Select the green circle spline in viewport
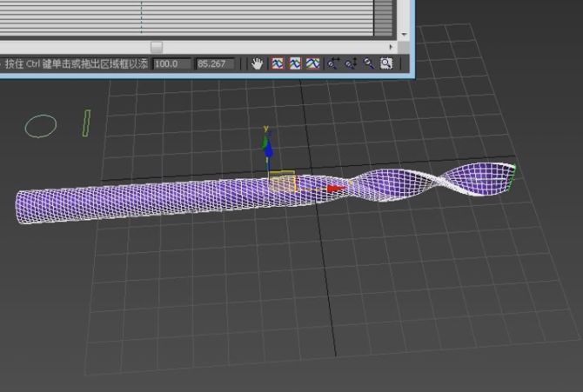Screen dimensions: 583x392 40,126
